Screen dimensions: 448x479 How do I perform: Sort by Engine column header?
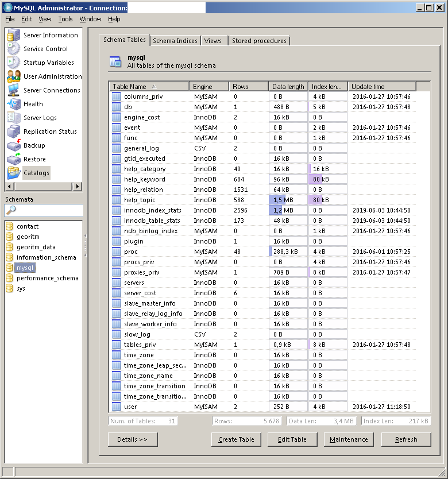pyautogui.click(x=209, y=87)
